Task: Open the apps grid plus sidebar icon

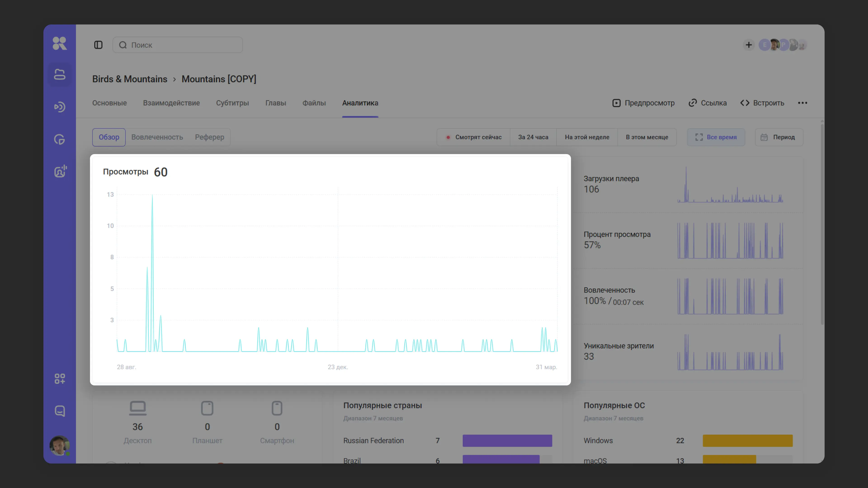Action: 60,379
